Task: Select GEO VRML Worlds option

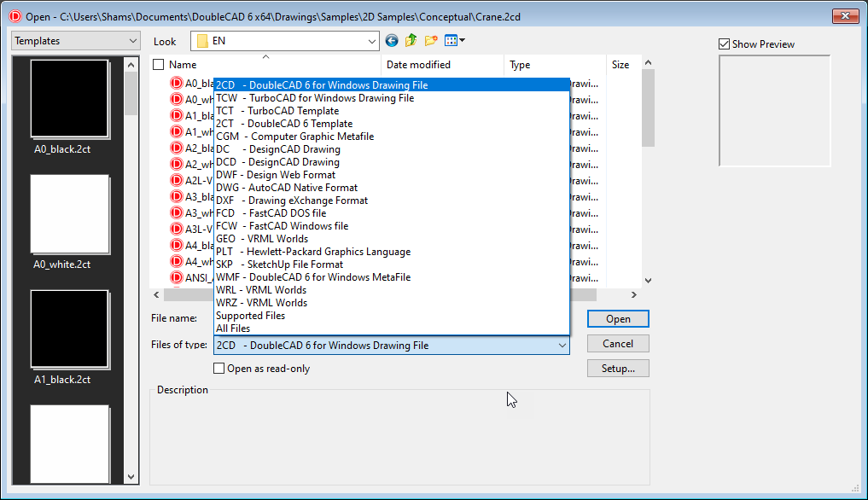Action: [x=392, y=238]
